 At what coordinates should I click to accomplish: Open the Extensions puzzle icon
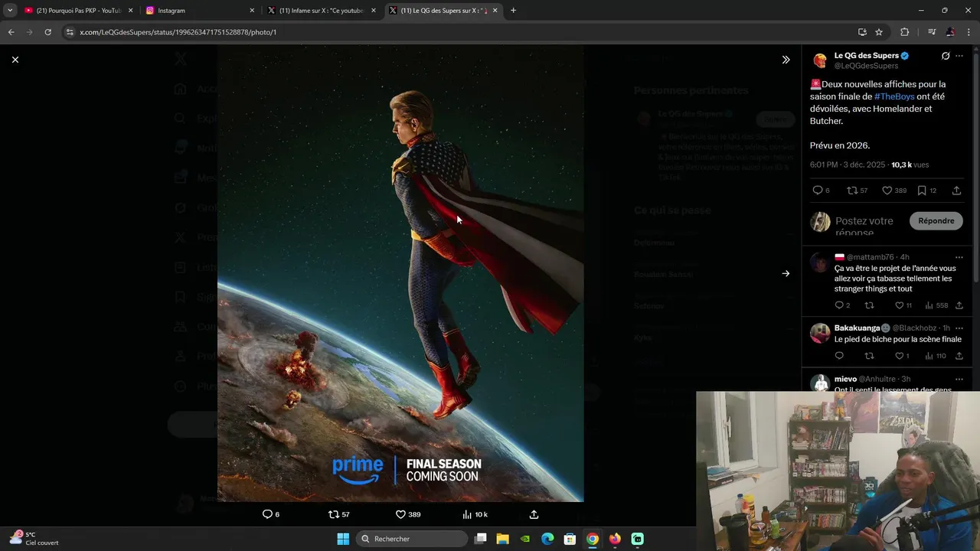[x=905, y=32]
